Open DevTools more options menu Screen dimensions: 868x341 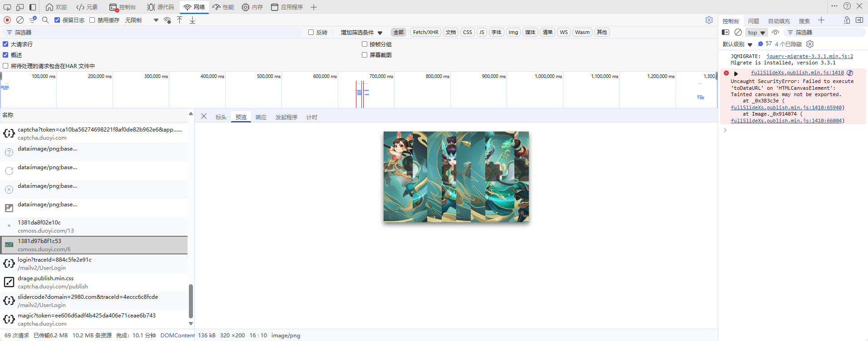point(834,6)
